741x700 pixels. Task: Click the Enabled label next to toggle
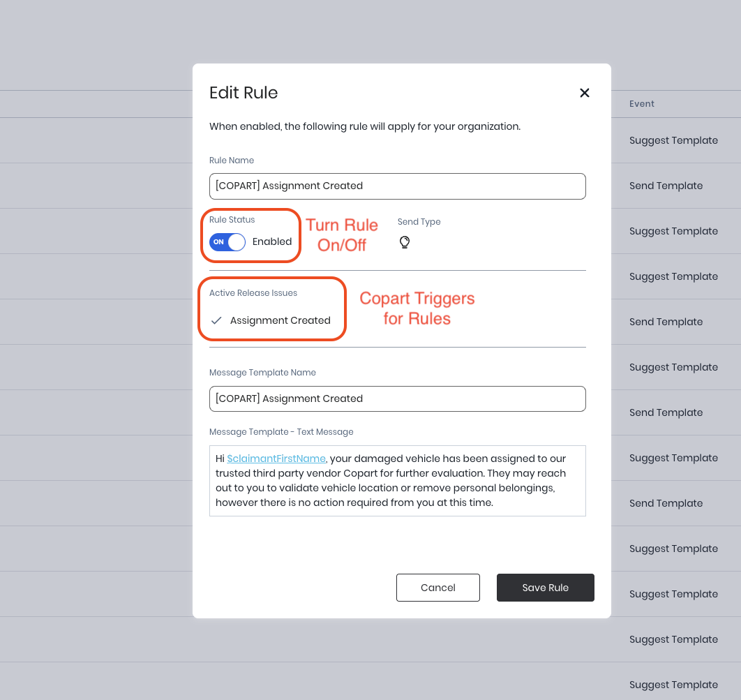click(x=272, y=241)
